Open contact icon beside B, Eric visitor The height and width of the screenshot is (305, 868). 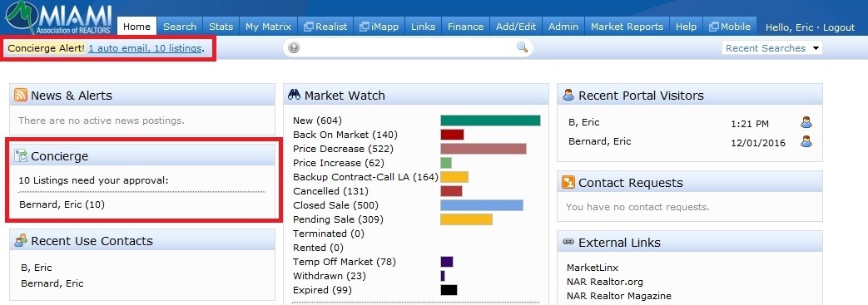(806, 123)
